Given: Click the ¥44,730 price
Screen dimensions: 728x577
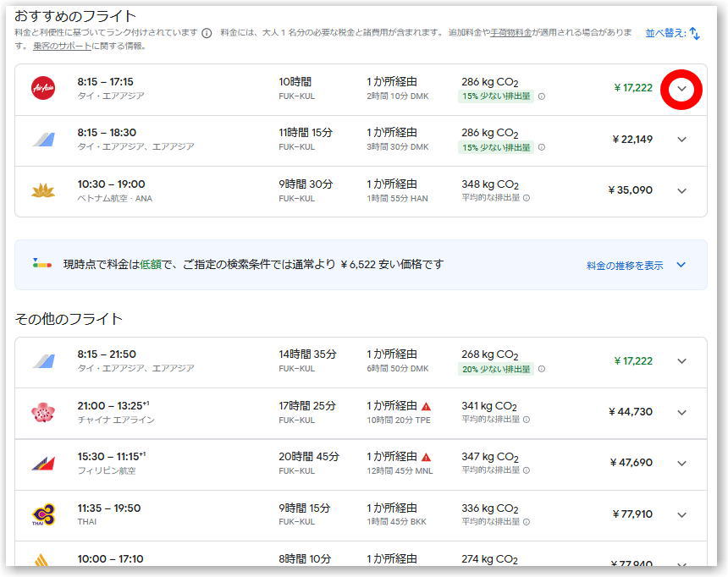Looking at the screenshot, I should click(631, 412).
